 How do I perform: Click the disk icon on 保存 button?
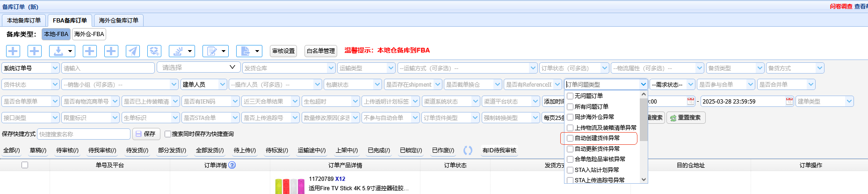tap(138, 134)
